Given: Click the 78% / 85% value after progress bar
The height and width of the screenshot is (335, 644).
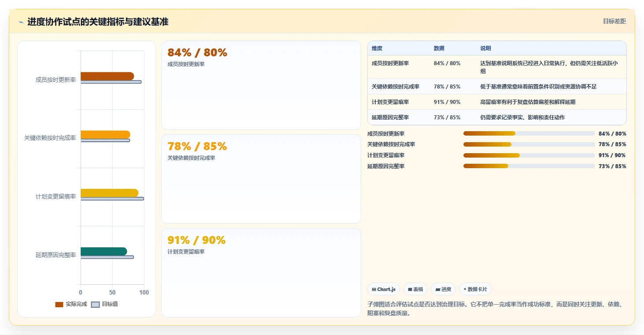Looking at the screenshot, I should 612,144.
